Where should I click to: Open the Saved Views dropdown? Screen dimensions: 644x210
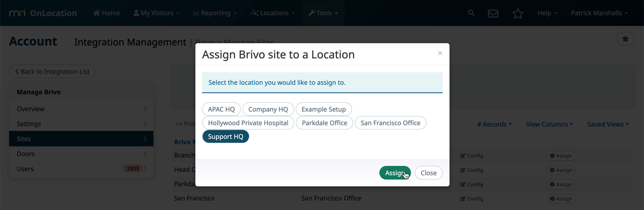pyautogui.click(x=608, y=124)
